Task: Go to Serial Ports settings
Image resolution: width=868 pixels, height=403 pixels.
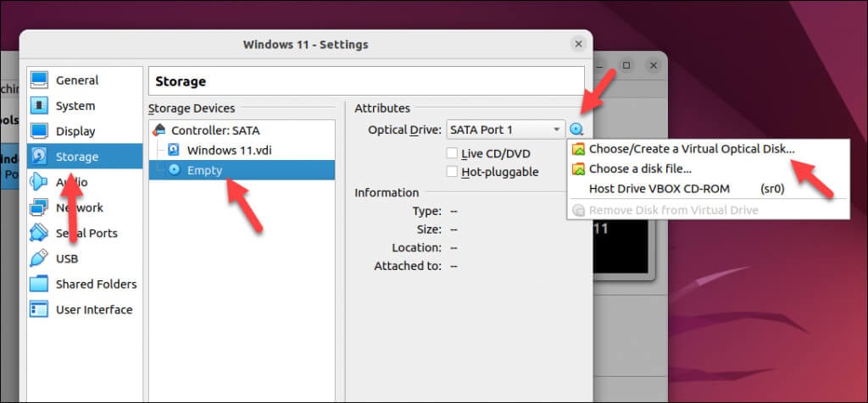Action: click(86, 233)
